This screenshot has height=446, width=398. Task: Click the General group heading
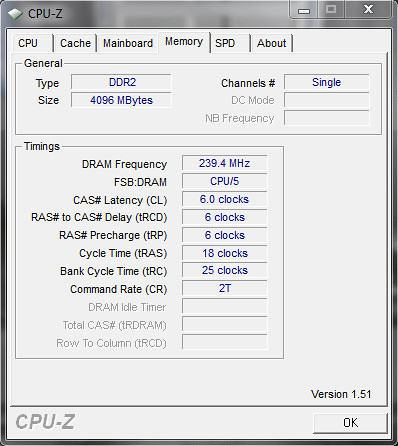(43, 63)
